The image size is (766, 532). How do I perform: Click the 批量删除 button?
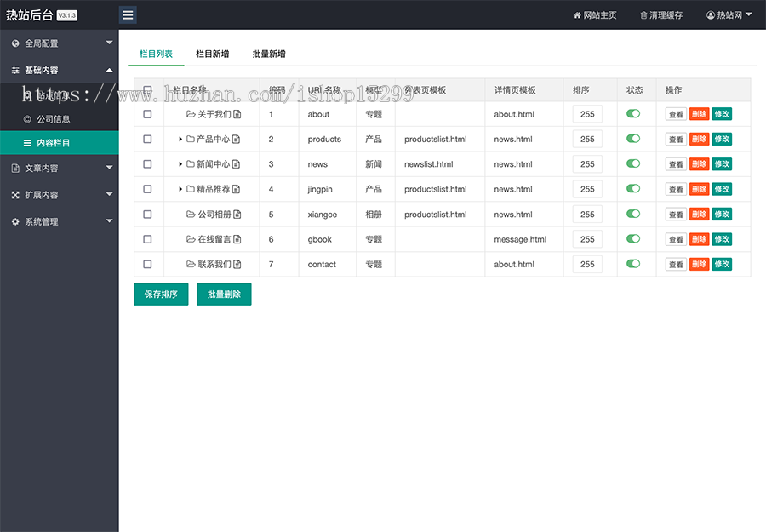click(x=224, y=295)
